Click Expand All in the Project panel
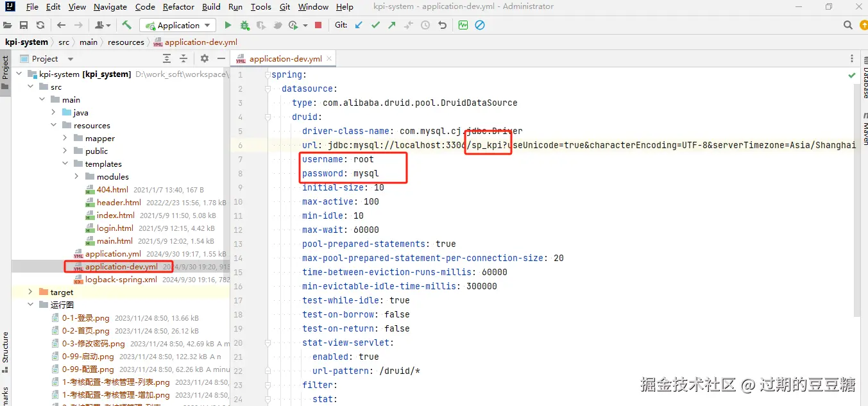Screen dimensions: 868x406 click(167, 58)
